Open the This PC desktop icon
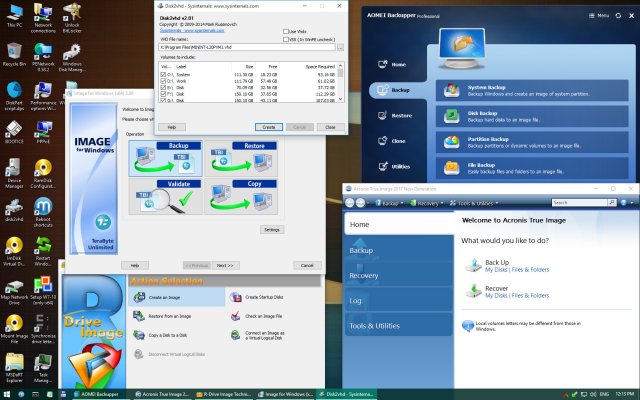Screen dimensions: 640x400 (14, 16)
